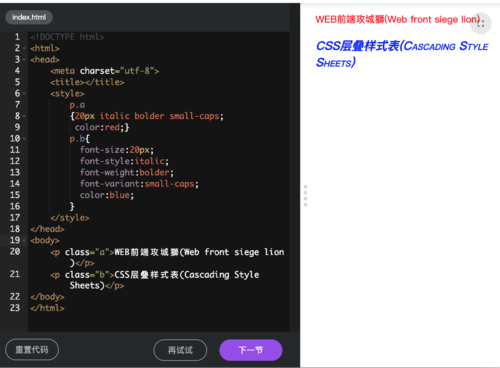Click the <title></title> code line
The image size is (500, 368).
(87, 82)
